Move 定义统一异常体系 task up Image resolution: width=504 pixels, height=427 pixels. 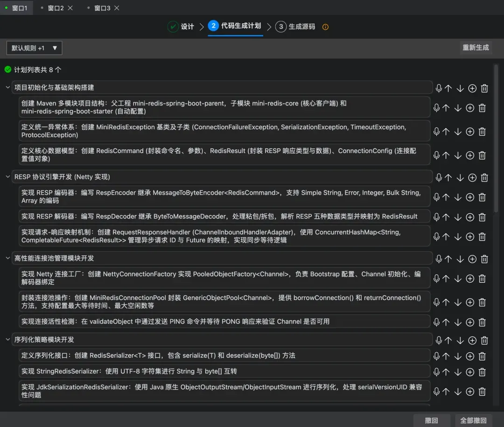(446, 132)
